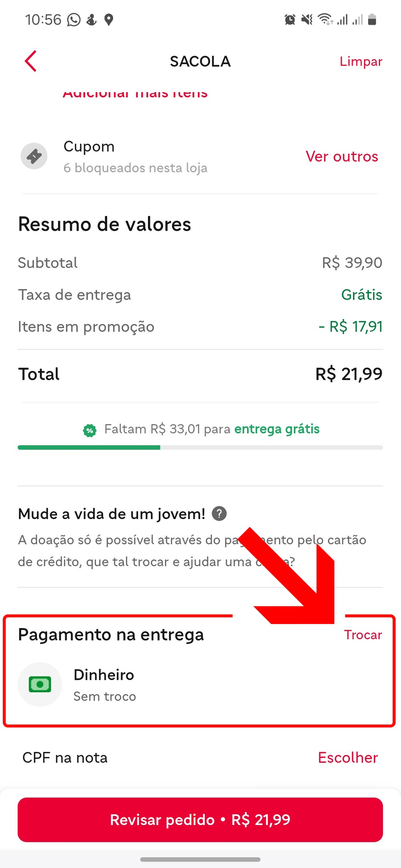
Task: Tap the WhatsApp status bar icon
Action: tap(74, 20)
